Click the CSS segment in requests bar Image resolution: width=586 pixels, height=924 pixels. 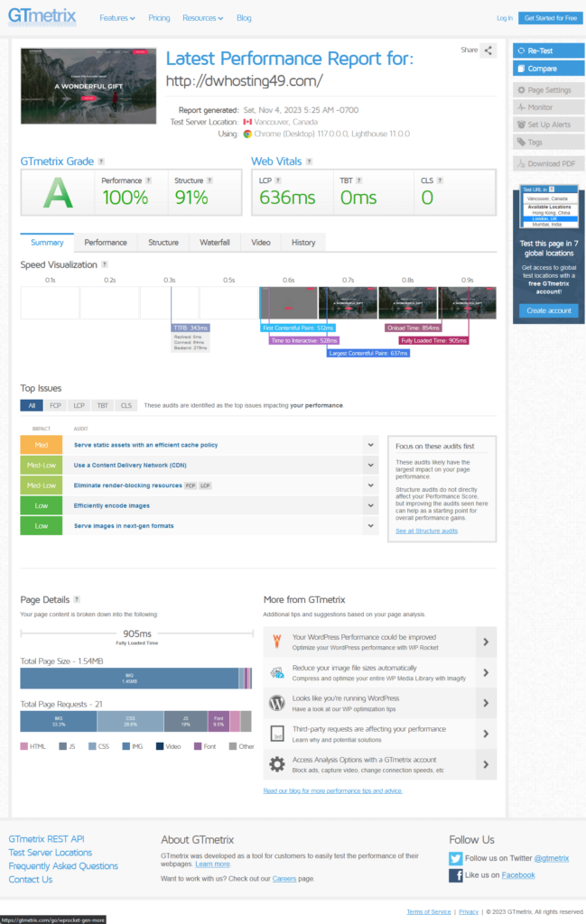130,721
